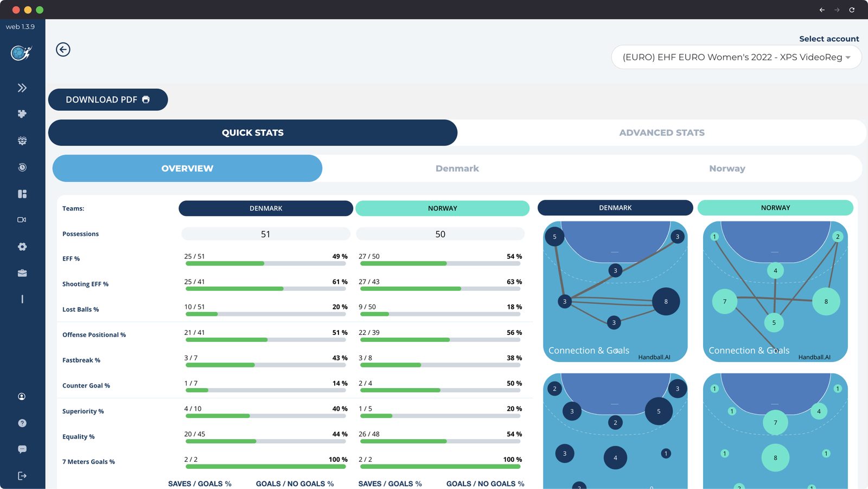This screenshot has height=489, width=868.
Task: Click the browser reload icon in title bar
Action: click(x=852, y=10)
